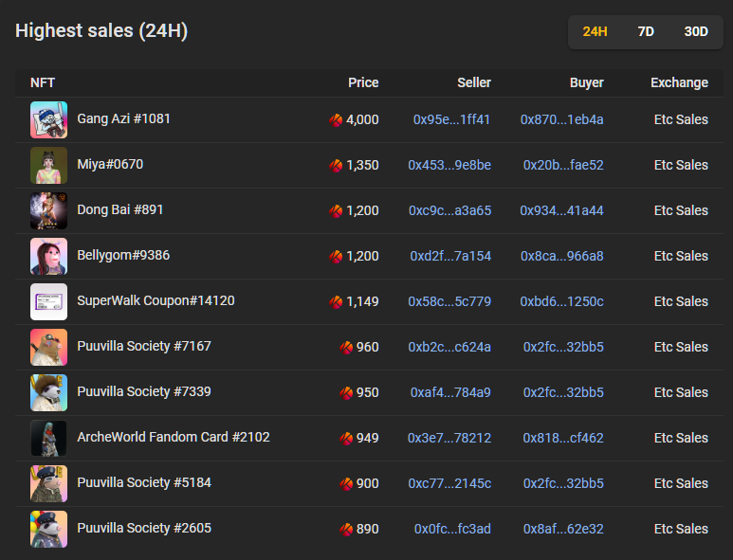The image size is (733, 560).
Task: Open seller address 0xaf4...784a9
Action: click(450, 392)
